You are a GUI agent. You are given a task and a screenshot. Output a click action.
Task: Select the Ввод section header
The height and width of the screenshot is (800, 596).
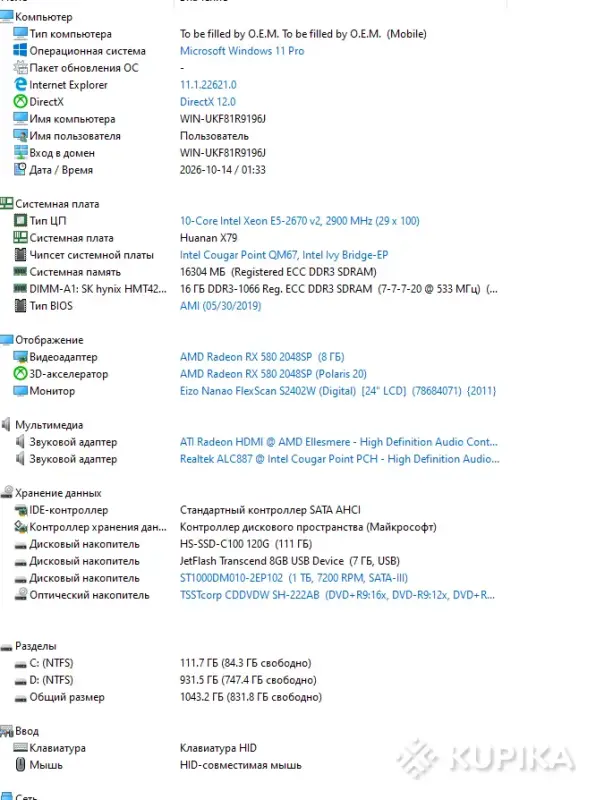point(27,731)
